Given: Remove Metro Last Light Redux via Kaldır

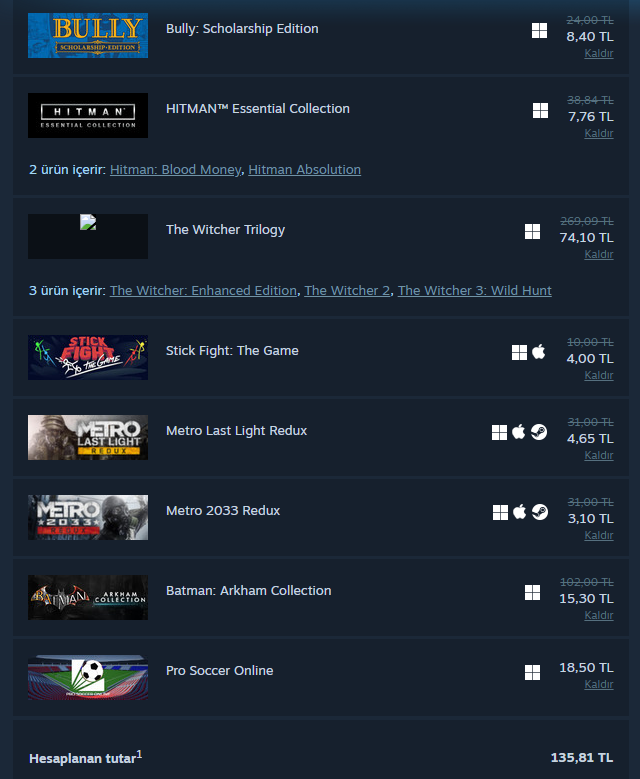Looking at the screenshot, I should pyautogui.click(x=599, y=455).
